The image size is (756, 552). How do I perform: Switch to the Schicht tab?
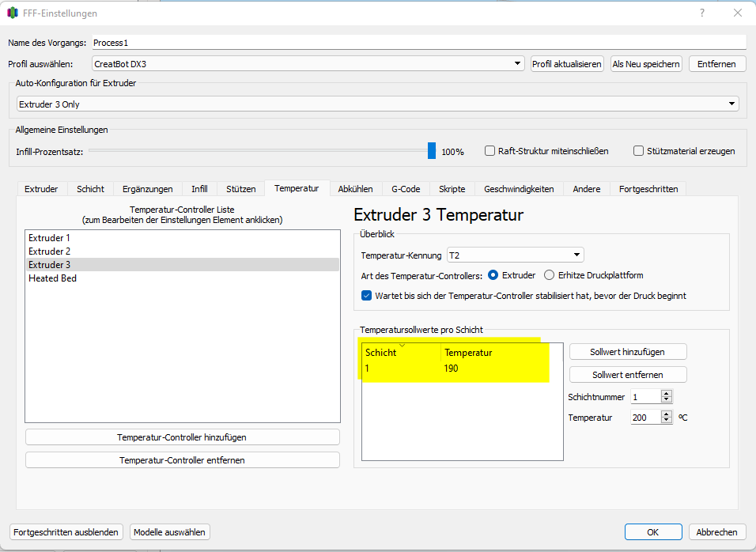(x=90, y=189)
